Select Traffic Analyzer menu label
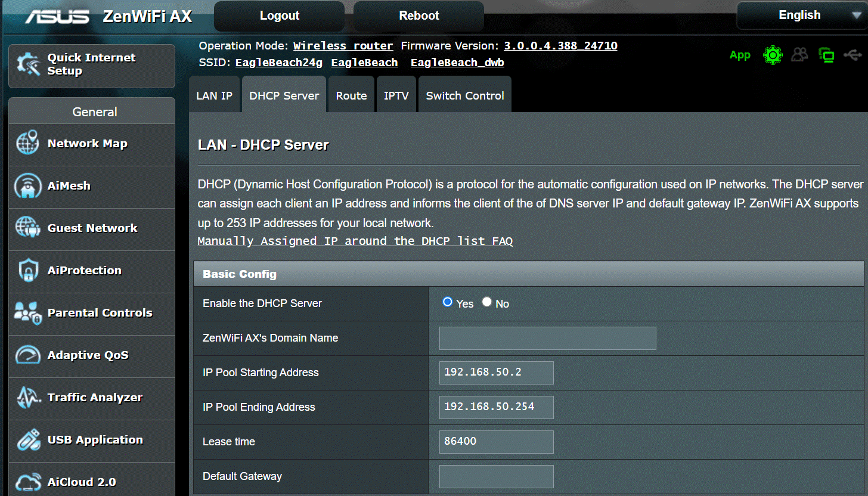 pos(95,398)
